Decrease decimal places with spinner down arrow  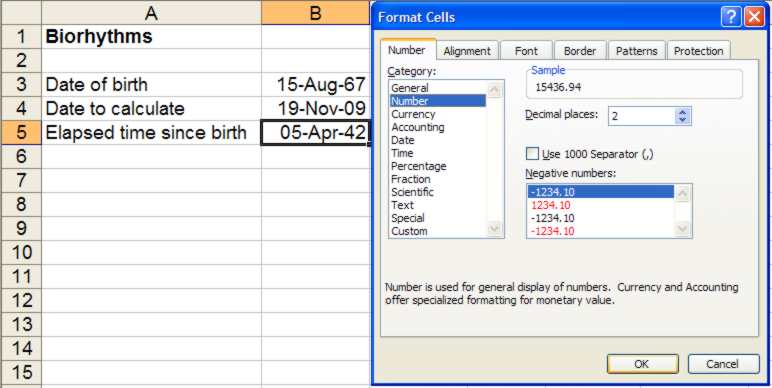[x=682, y=120]
